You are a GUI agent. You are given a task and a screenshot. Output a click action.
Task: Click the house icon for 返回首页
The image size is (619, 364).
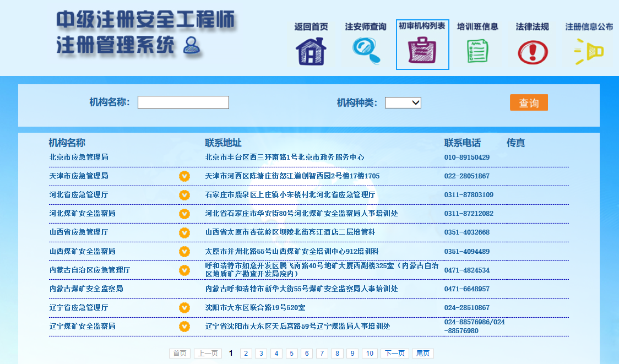click(x=311, y=51)
